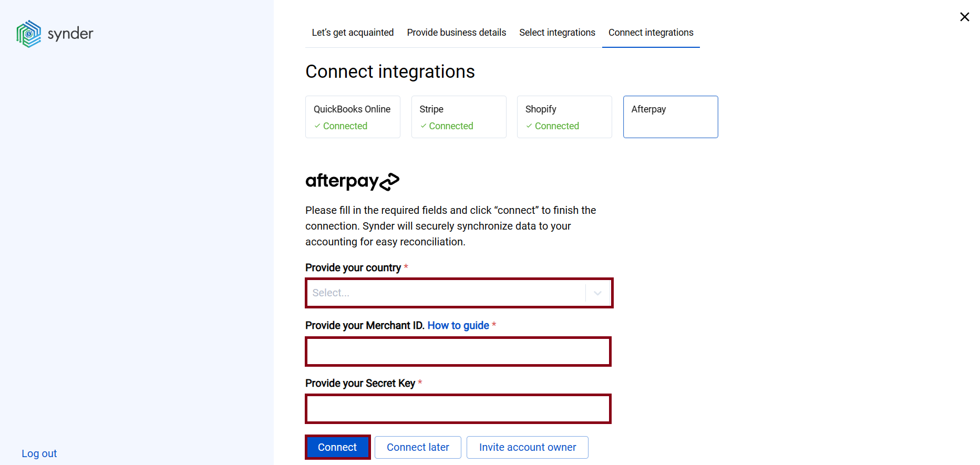Click the red asterisk after Provide your country

click(x=405, y=267)
